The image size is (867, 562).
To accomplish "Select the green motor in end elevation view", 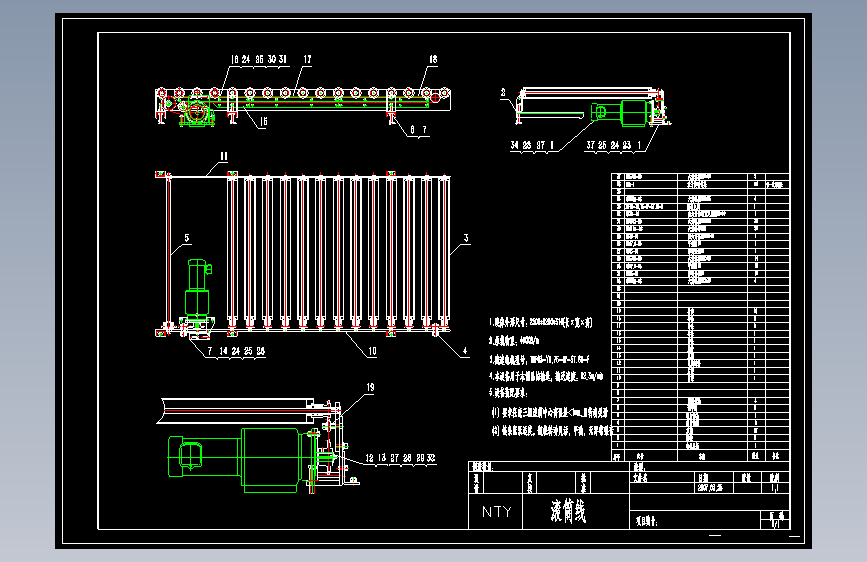I will click(620, 113).
